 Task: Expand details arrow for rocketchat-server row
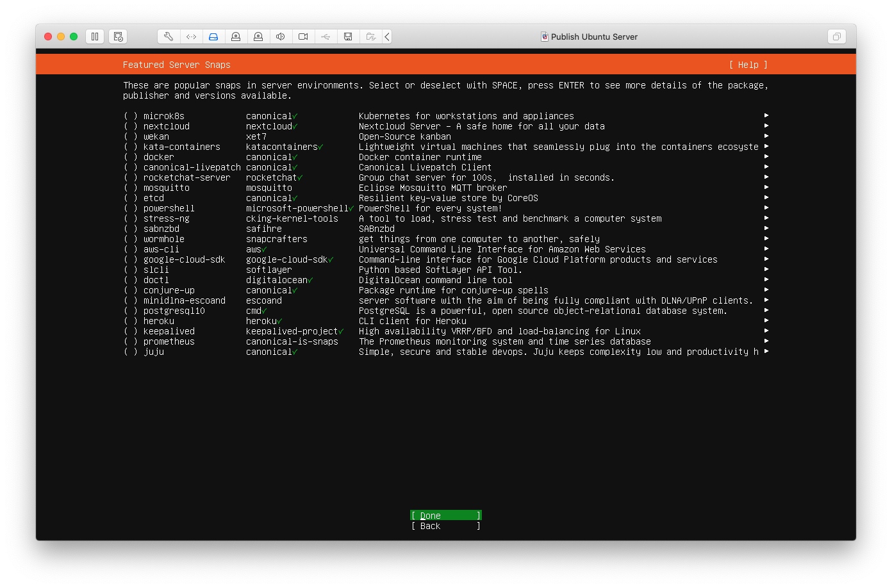(x=766, y=177)
